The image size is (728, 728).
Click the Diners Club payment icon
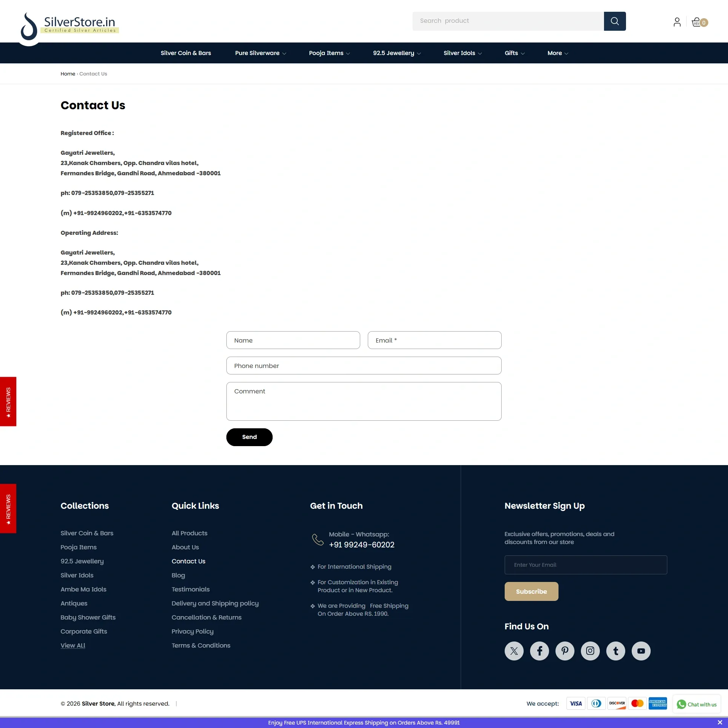click(x=596, y=703)
